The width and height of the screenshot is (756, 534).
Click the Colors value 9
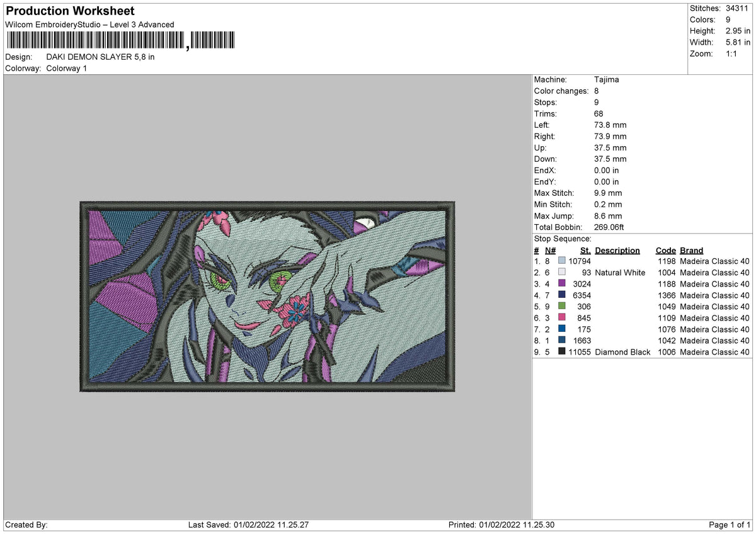728,20
